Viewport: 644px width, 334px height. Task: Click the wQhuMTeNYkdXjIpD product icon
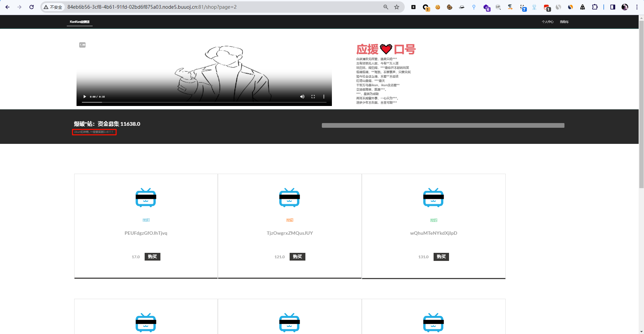pyautogui.click(x=433, y=198)
